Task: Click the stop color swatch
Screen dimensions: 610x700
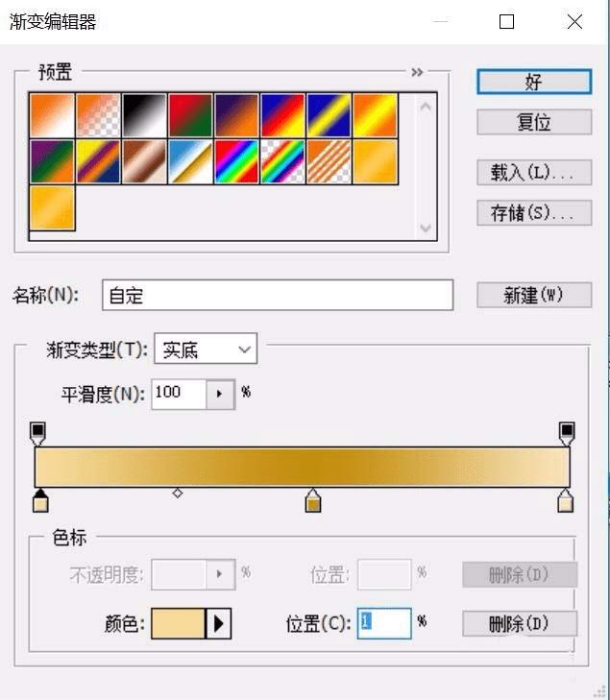Action: click(178, 623)
